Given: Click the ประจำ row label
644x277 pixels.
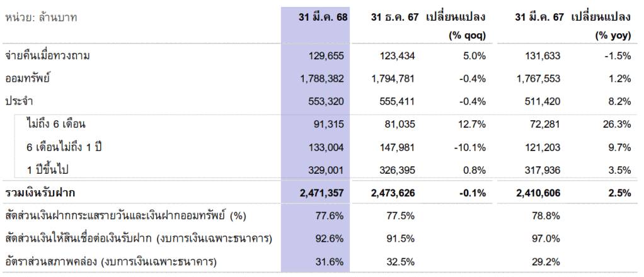Looking at the screenshot, I should 19,101.
